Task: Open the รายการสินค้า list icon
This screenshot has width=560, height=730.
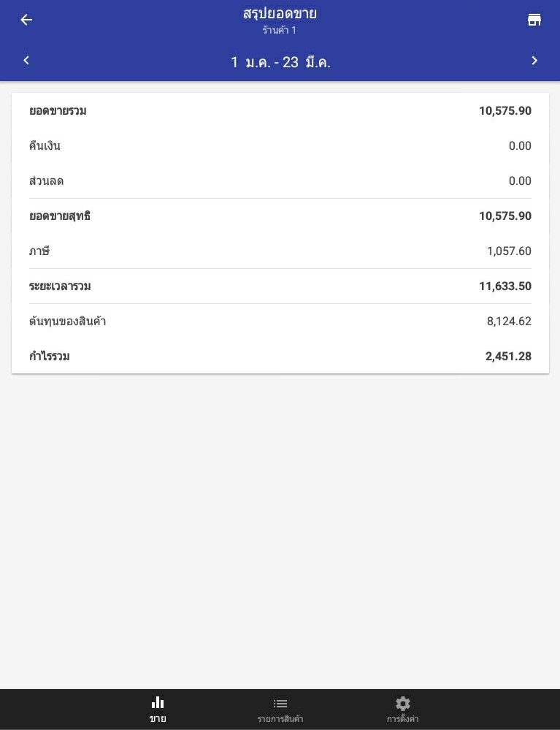Action: (x=280, y=703)
